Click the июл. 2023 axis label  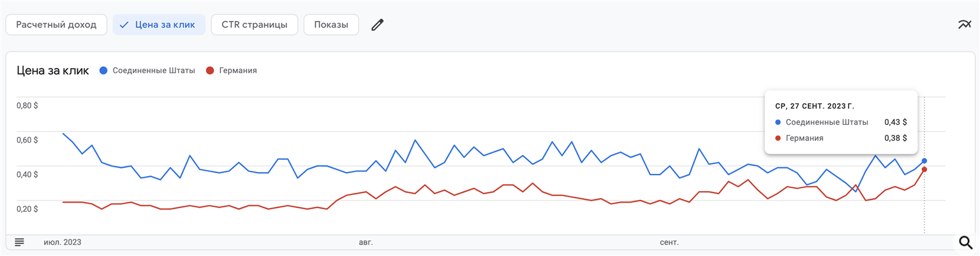(x=63, y=243)
